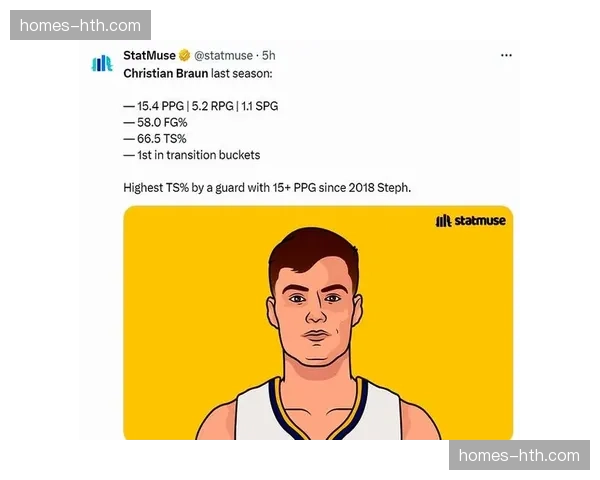Image resolution: width=600 pixels, height=480 pixels.
Task: Open the StatMuse profile avatar
Action: [102, 64]
